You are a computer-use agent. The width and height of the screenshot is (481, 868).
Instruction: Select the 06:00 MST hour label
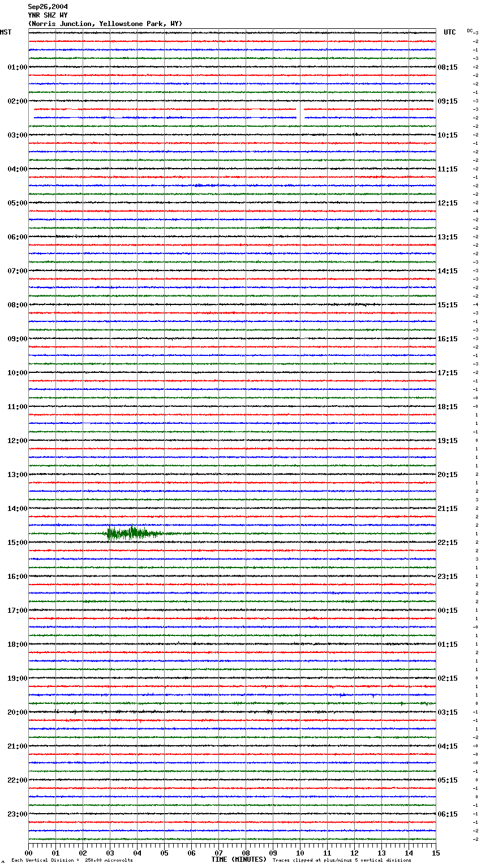18,237
